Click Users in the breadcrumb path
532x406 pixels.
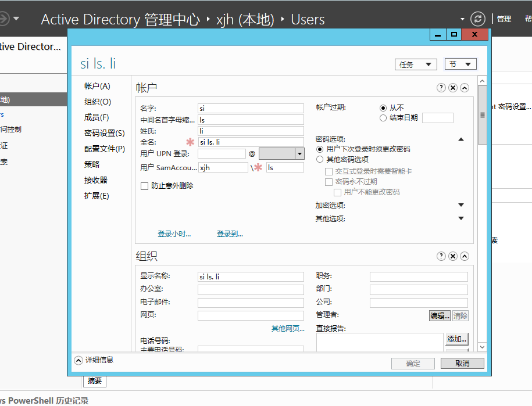pos(308,19)
